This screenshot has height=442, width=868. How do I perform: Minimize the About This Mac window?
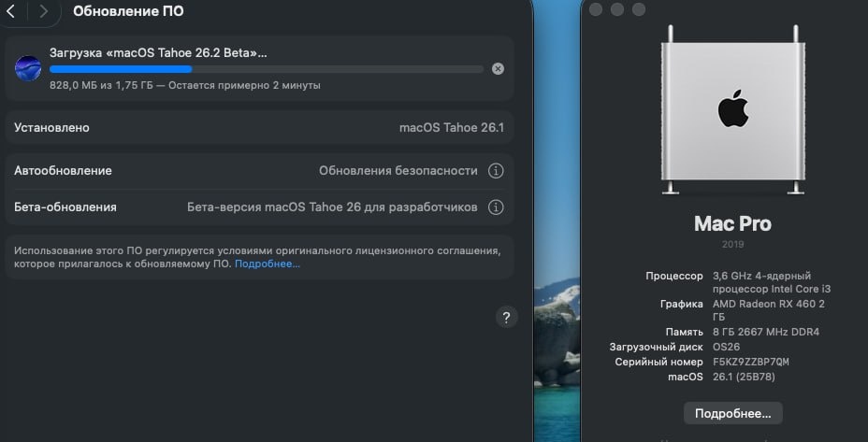coord(617,9)
